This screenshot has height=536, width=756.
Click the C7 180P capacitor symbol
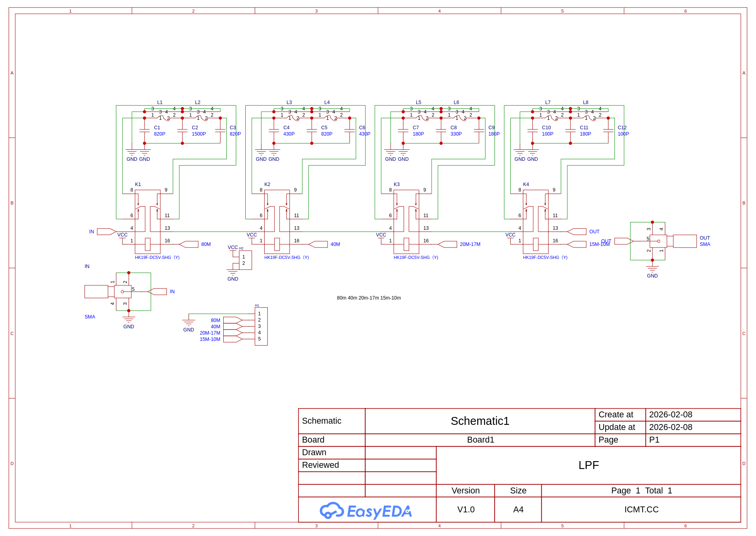click(x=403, y=130)
